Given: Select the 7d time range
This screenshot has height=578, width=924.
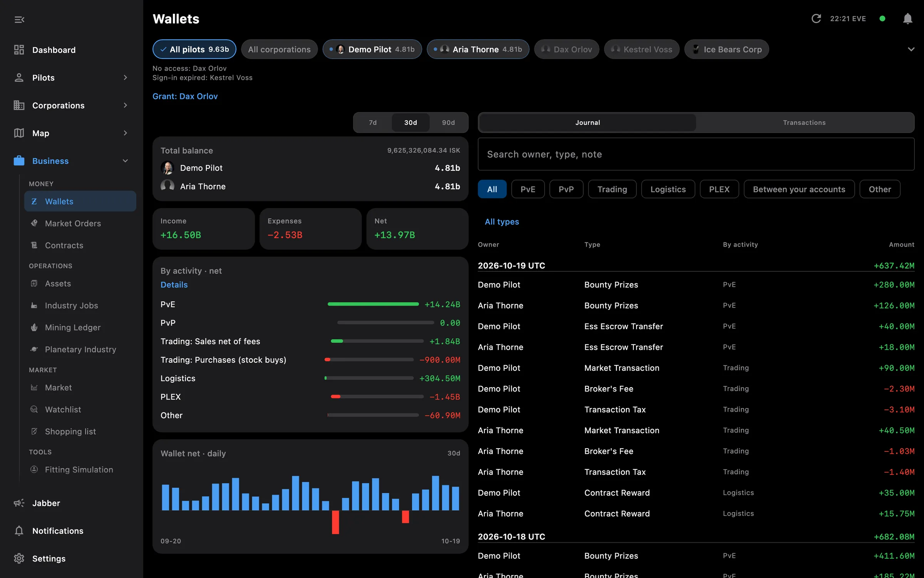Looking at the screenshot, I should pos(373,123).
